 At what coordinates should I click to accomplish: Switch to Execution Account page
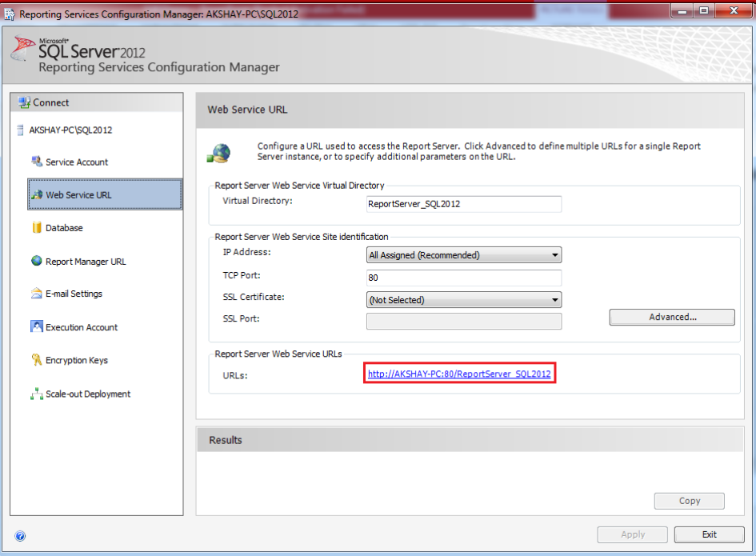click(82, 327)
